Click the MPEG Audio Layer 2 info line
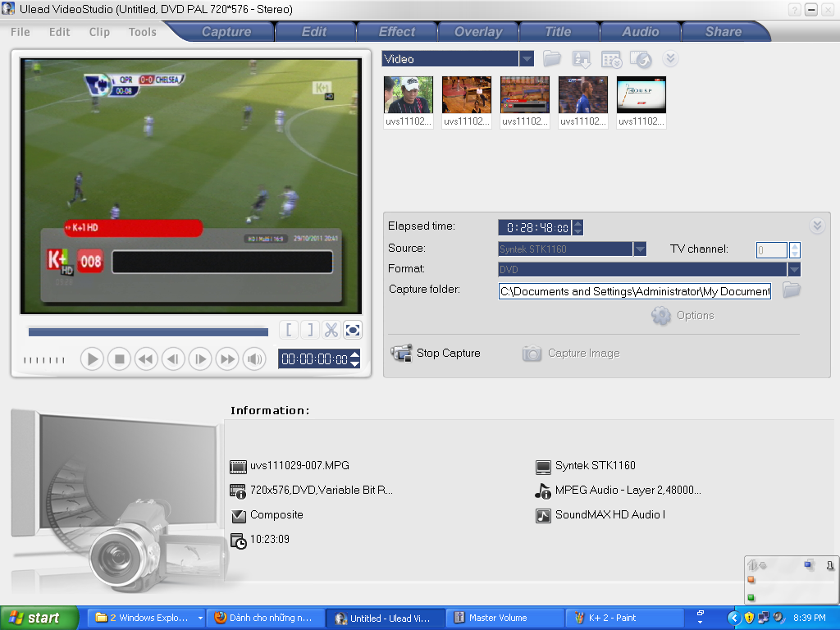840x630 pixels. (x=628, y=491)
